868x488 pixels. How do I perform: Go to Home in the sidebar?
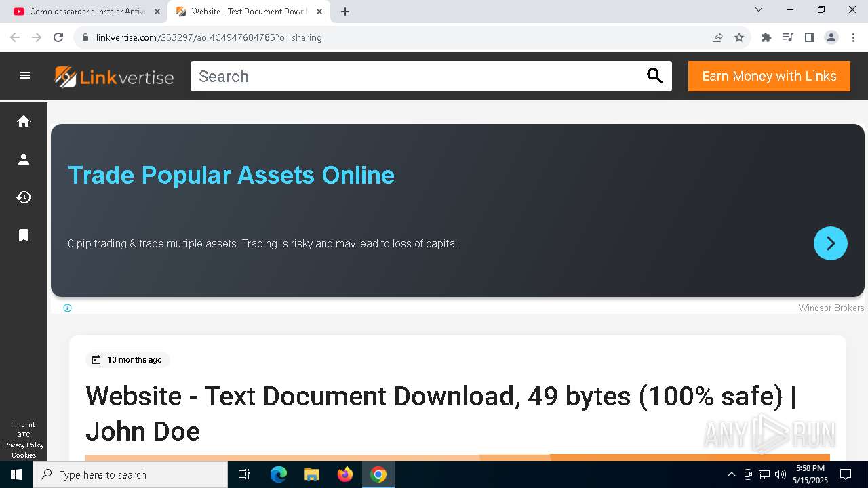coord(24,121)
